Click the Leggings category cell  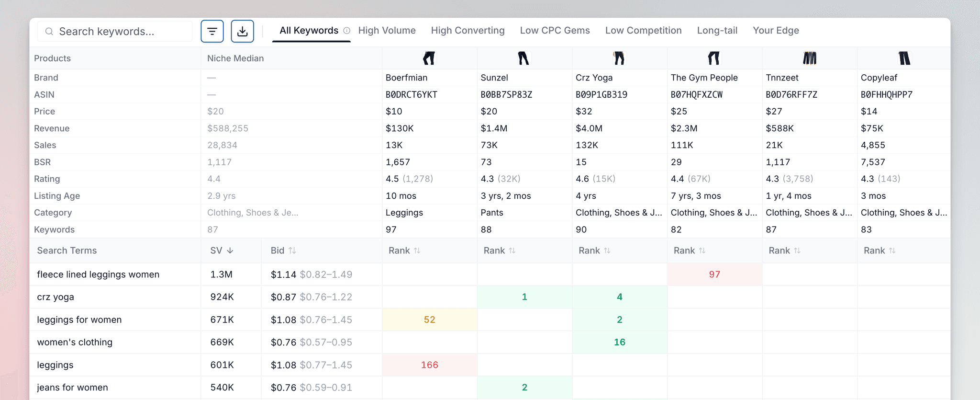[x=404, y=213]
